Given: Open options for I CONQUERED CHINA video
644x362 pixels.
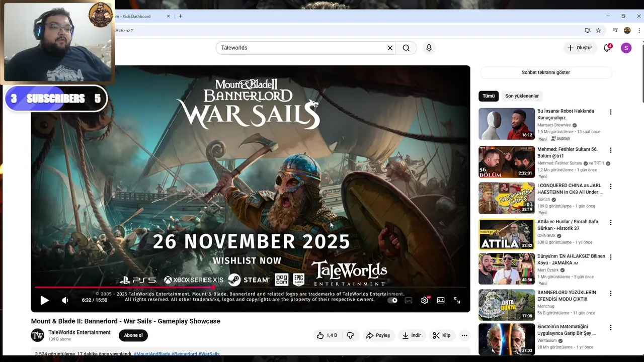Looking at the screenshot, I should 611,187.
